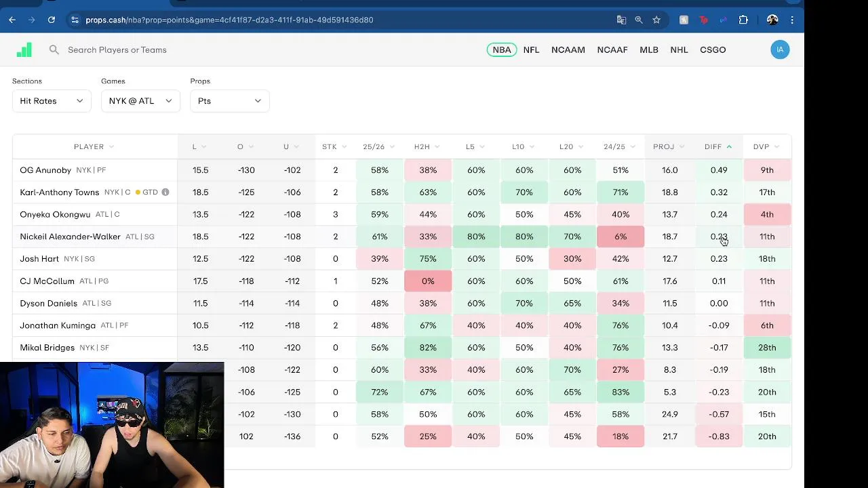Open Nickeil Alexander-Walker player row
The width and height of the screenshot is (868, 488).
[x=401, y=237]
